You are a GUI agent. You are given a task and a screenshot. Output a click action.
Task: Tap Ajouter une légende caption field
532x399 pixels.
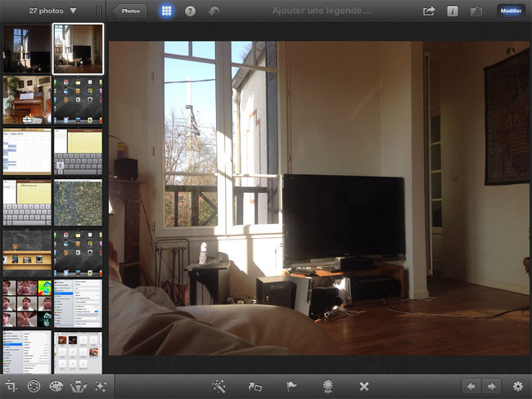[322, 11]
